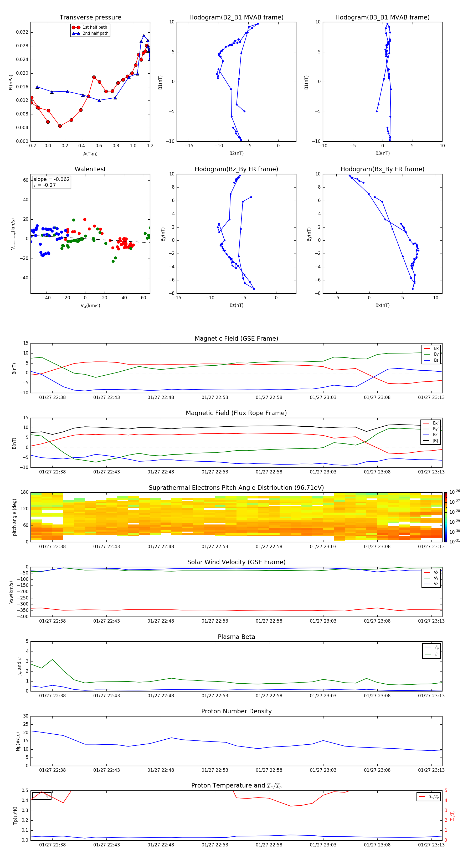This screenshot has height=868, width=473.
Task: Click the '1st half path' legend entry
Action: pos(90,27)
